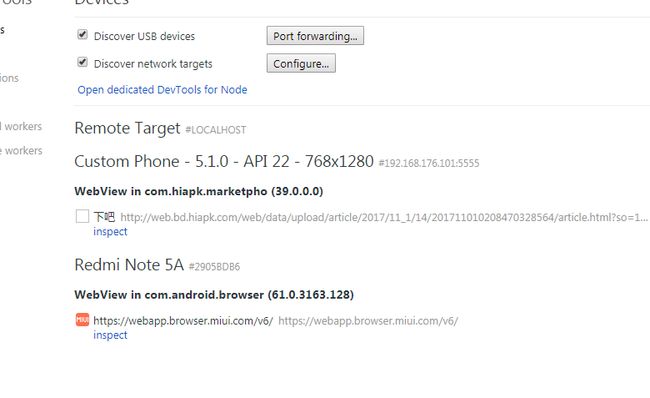Image resolution: width=650 pixels, height=398 pixels.
Task: Open Service workers in the sidebar
Action: [x=21, y=150]
